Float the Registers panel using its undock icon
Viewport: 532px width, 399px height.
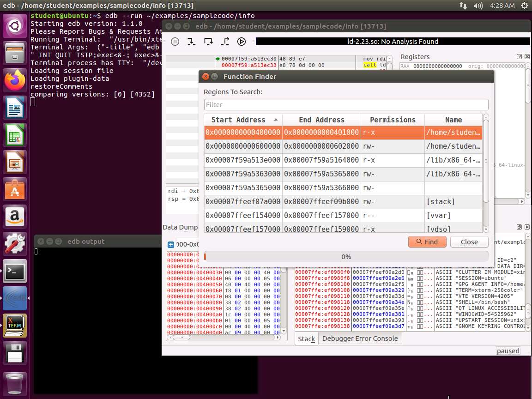tap(519, 57)
